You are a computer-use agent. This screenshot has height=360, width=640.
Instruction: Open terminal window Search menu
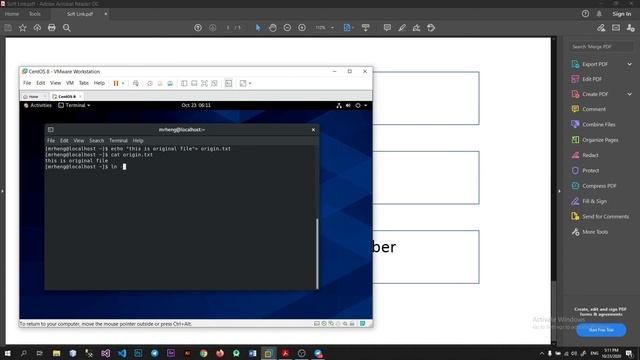point(97,140)
